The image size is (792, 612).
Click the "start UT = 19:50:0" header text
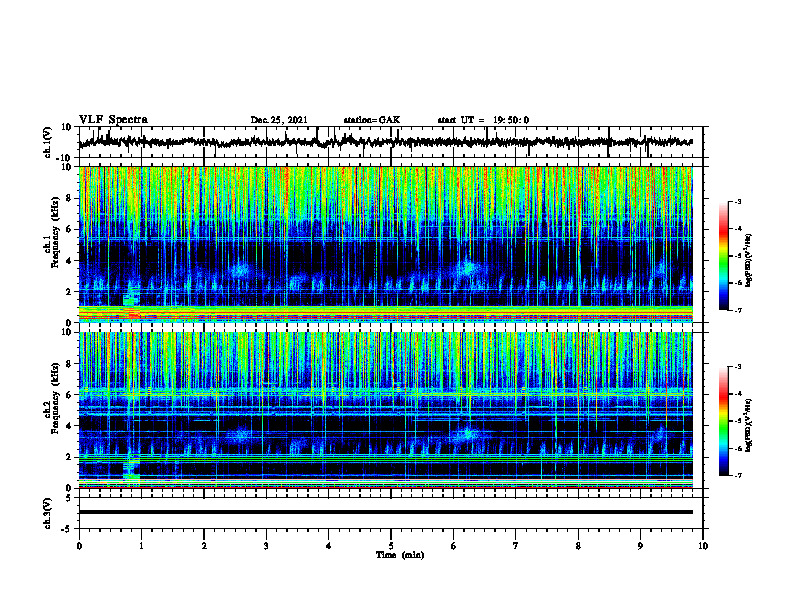[483, 120]
